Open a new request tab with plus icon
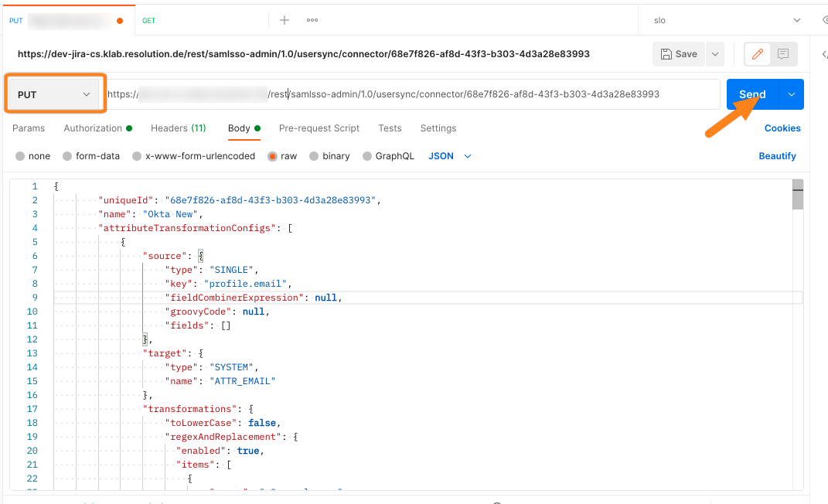The width and height of the screenshot is (828, 504). (285, 20)
